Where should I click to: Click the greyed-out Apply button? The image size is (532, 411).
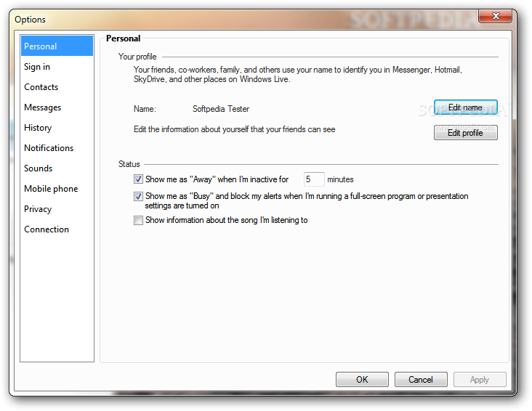pos(480,380)
